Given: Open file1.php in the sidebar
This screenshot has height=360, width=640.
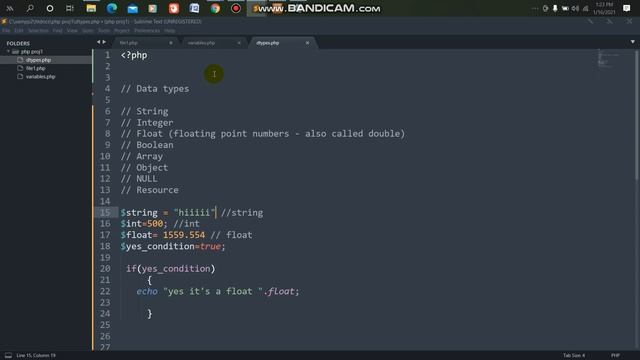Looking at the screenshot, I should pyautogui.click(x=36, y=68).
